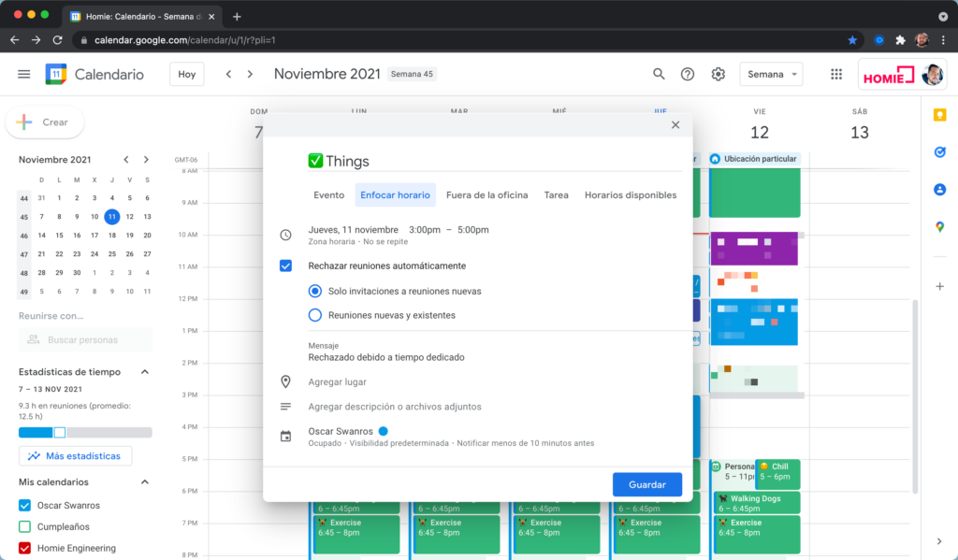Toggle the main hamburger menu
This screenshot has width=958, height=560.
tap(23, 74)
